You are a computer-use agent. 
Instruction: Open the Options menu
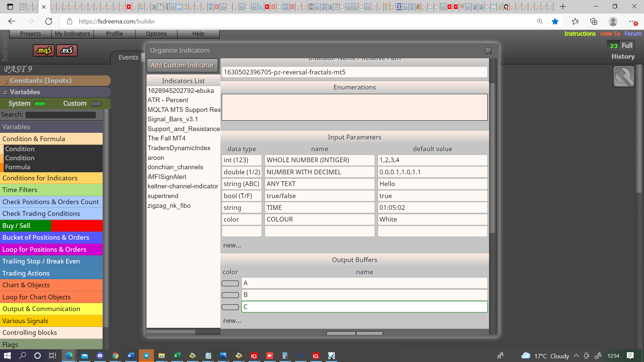[x=156, y=34]
